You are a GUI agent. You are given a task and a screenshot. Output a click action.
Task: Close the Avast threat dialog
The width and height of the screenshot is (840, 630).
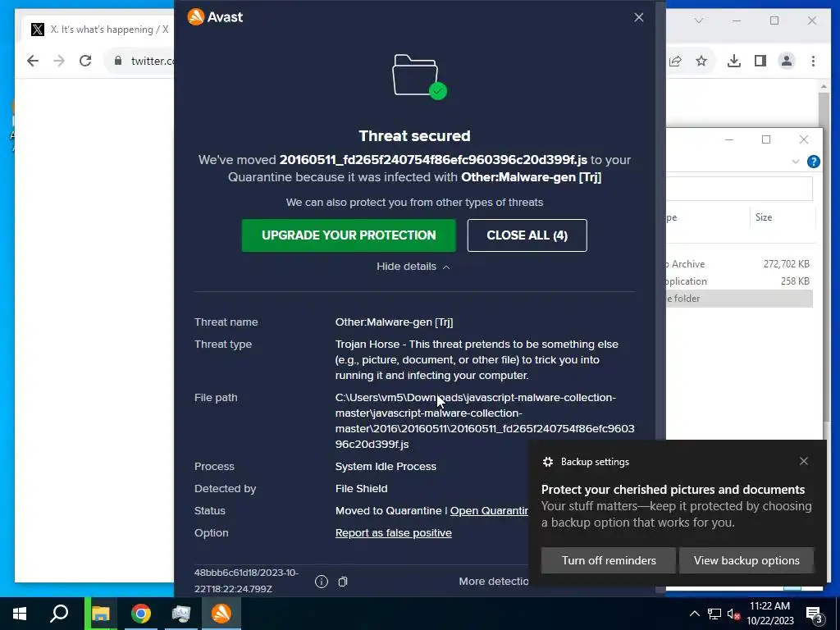click(638, 17)
